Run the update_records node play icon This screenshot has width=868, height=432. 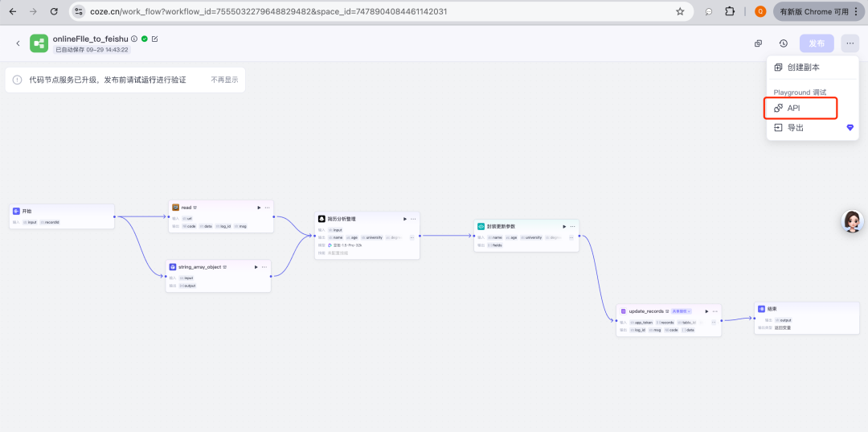click(x=706, y=311)
